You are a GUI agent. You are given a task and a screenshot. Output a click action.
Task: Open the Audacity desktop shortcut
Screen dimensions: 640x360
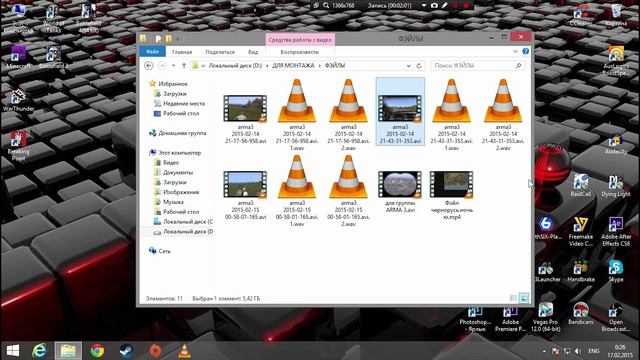coord(616,144)
